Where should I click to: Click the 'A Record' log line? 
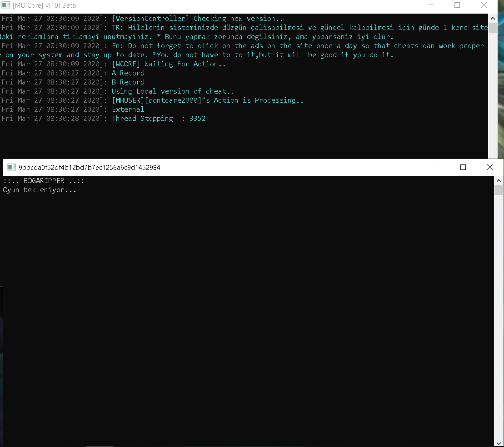pos(128,73)
